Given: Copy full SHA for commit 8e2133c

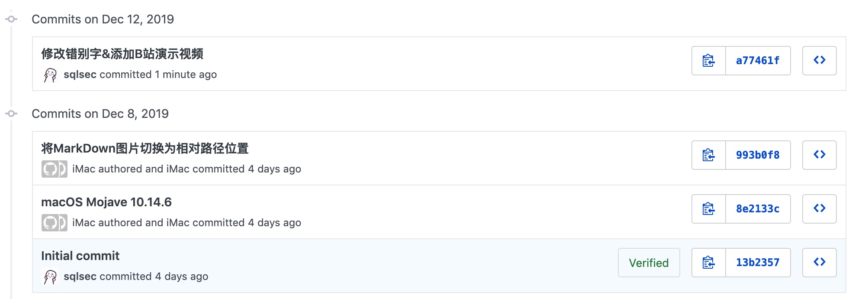Looking at the screenshot, I should tap(709, 209).
